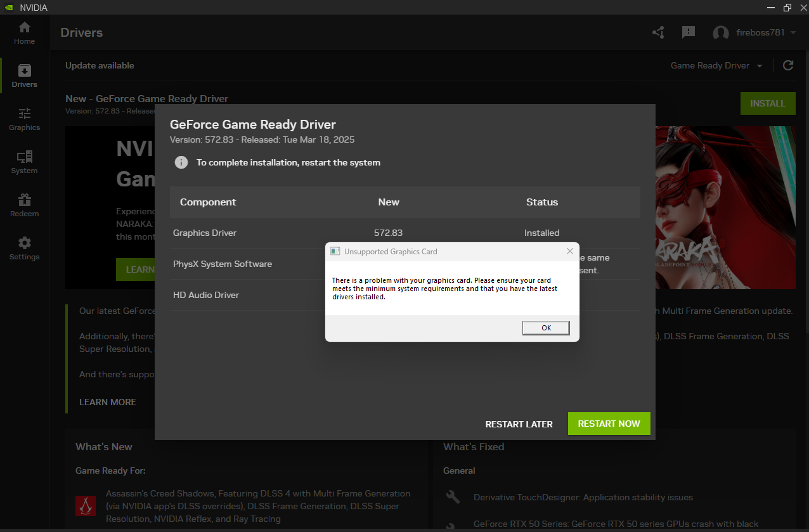Click the user avatar icon

[x=721, y=33]
